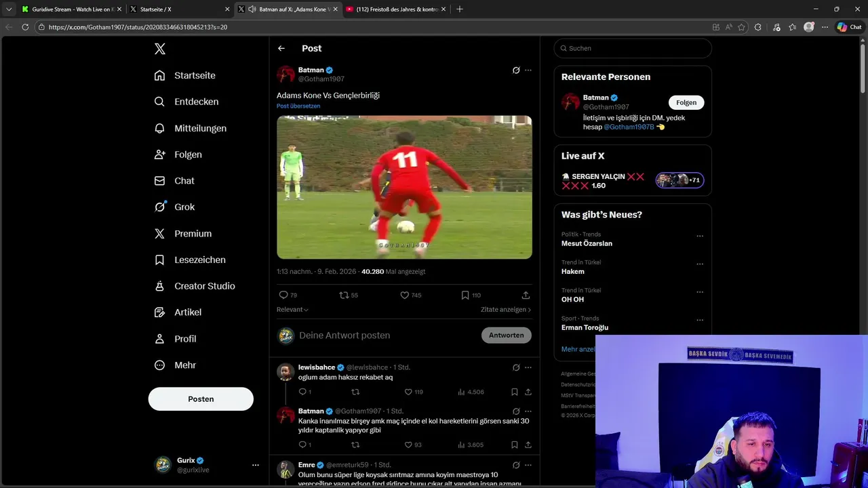Open Lesezeichen bookmarks page
868x488 pixels.
(x=189, y=260)
